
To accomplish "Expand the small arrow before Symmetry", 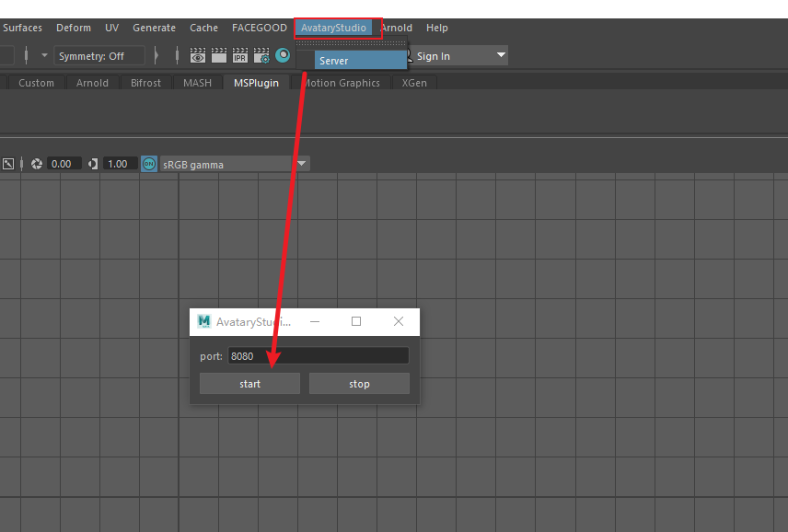I will pos(44,55).
